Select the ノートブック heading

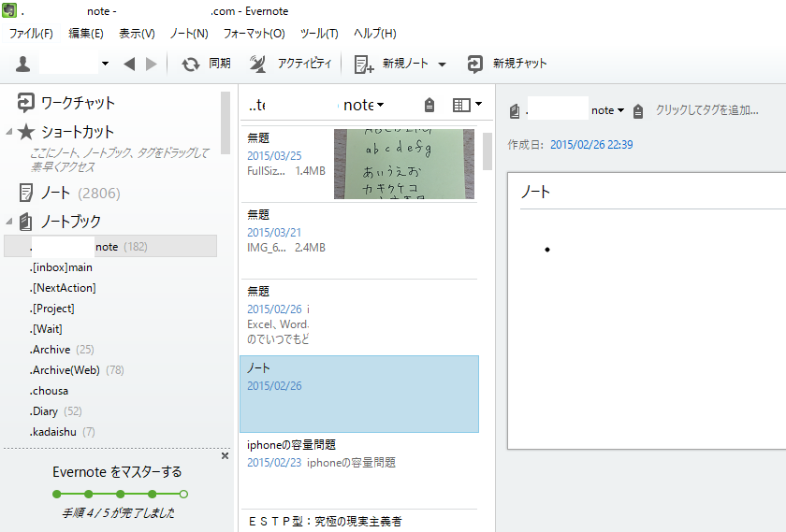coord(60,222)
